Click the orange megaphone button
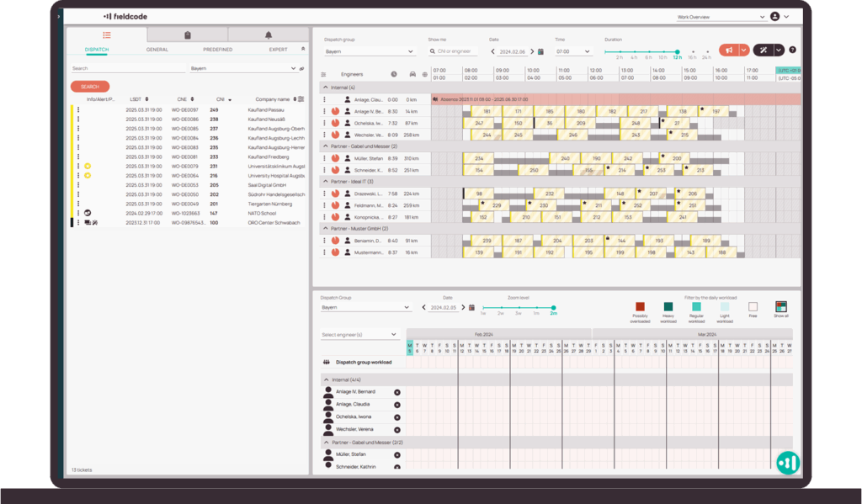 coord(728,50)
